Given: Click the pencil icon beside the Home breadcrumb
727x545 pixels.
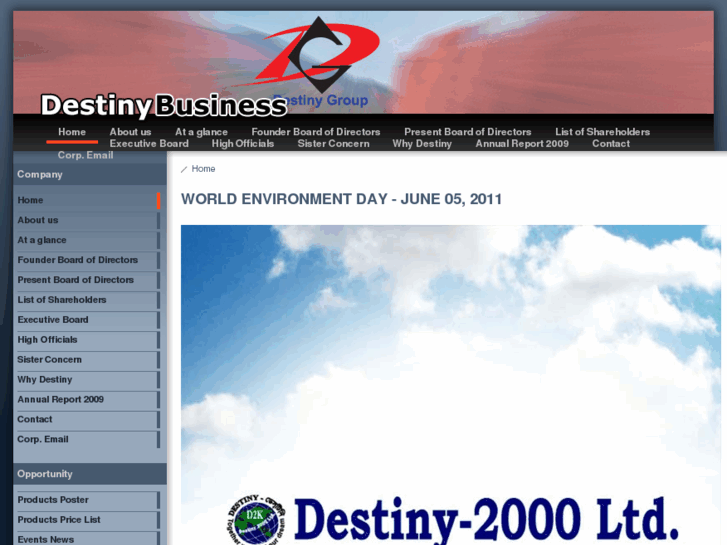Looking at the screenshot, I should point(184,169).
